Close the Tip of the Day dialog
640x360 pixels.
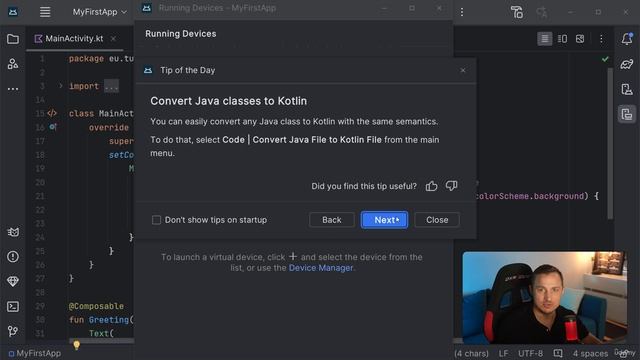point(463,70)
